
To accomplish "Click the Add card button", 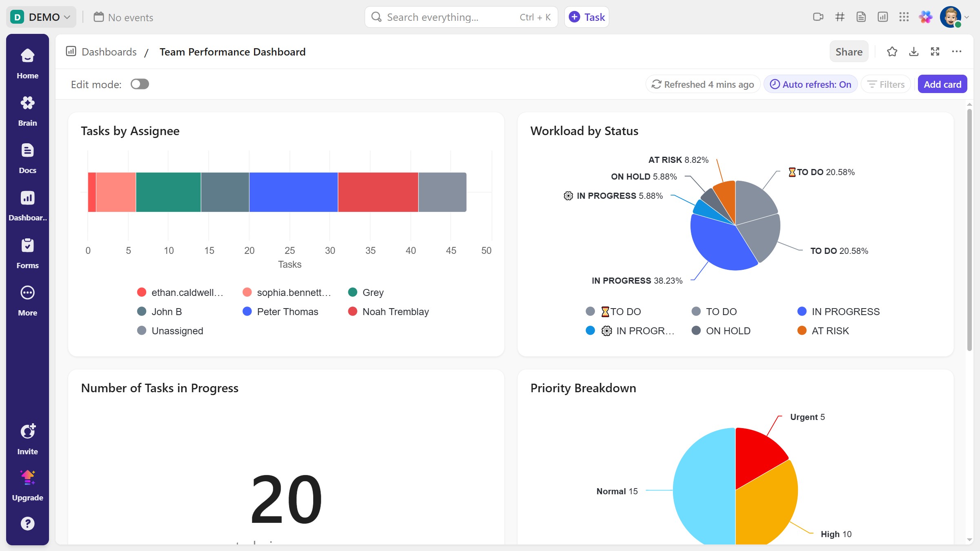I will pyautogui.click(x=942, y=84).
